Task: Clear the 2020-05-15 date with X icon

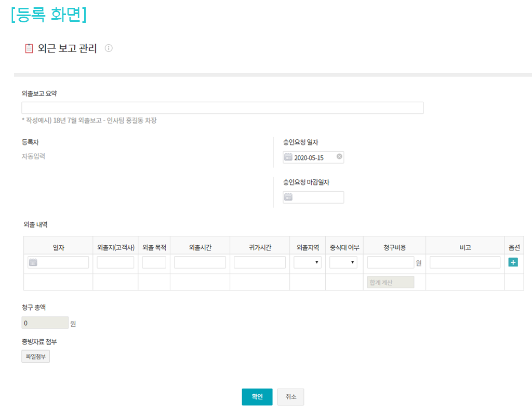Action: click(339, 156)
